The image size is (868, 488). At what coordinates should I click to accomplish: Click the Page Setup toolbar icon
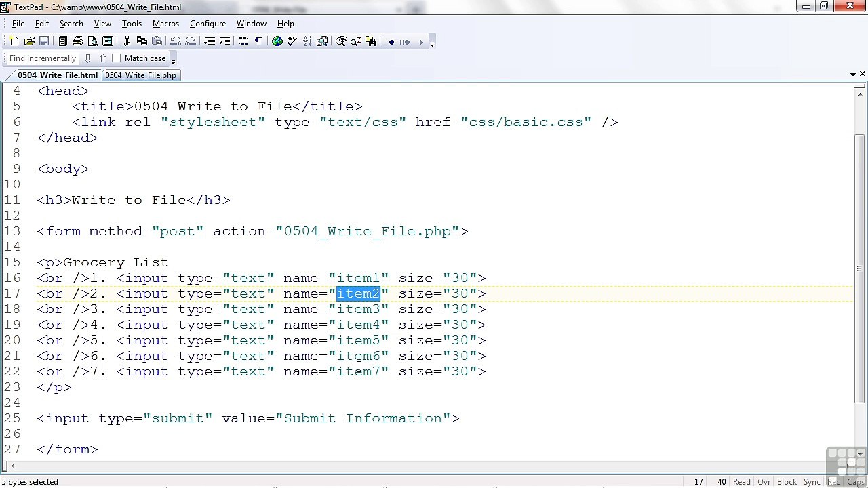tap(108, 41)
